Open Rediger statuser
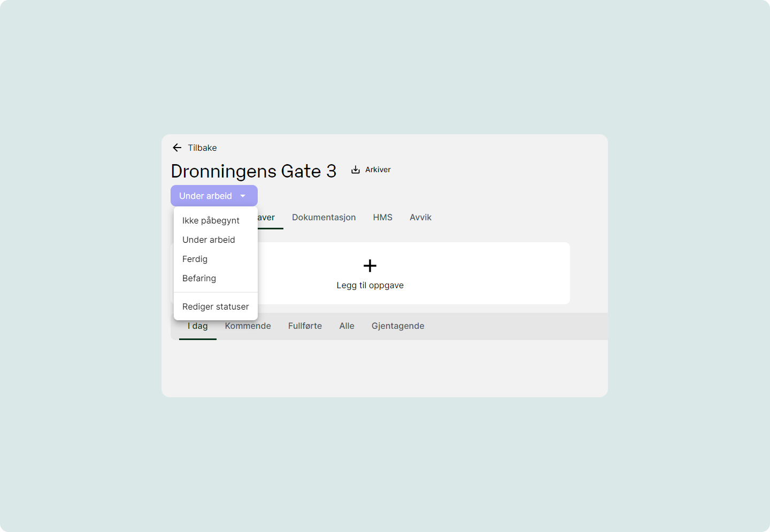Viewport: 770px width, 532px height. 215,306
